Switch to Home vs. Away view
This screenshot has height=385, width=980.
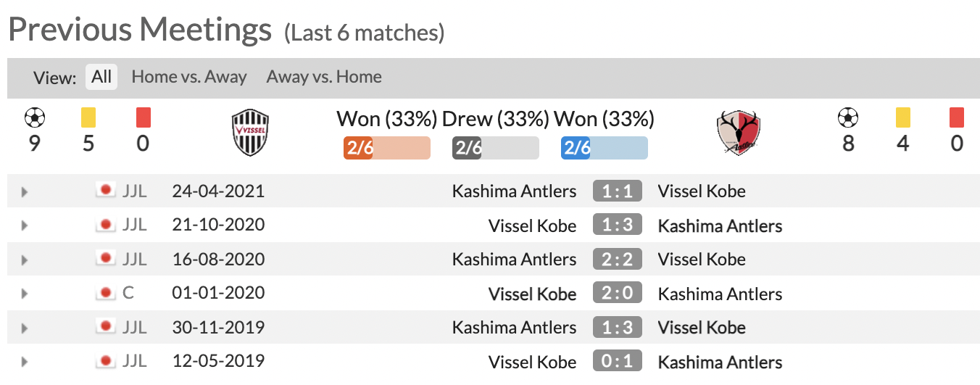tap(189, 77)
